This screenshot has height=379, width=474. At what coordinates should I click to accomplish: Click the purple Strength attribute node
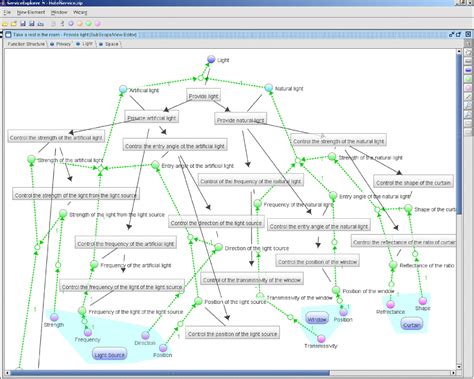tap(54, 317)
